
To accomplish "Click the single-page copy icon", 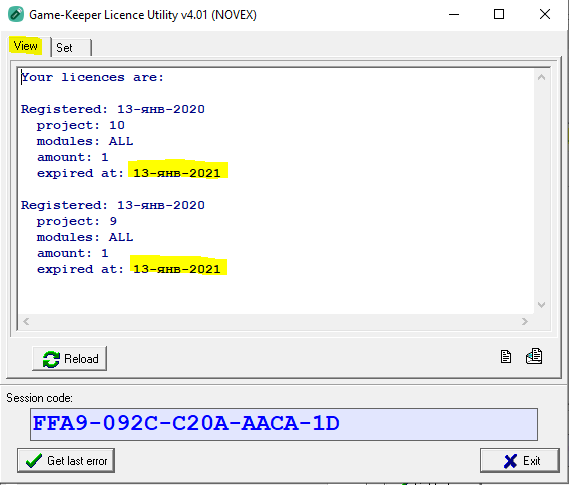I will [x=505, y=357].
